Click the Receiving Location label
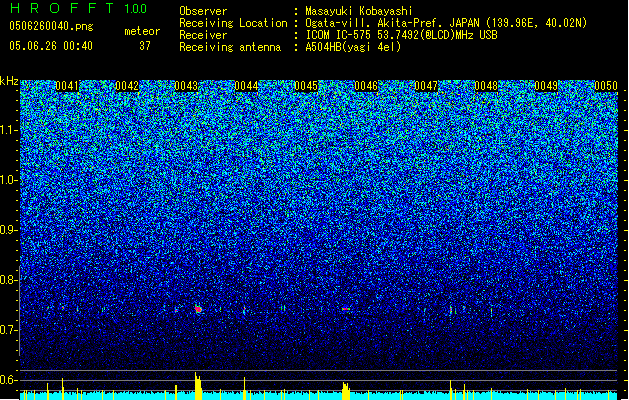The width and height of the screenshot is (629, 400). pos(233,23)
